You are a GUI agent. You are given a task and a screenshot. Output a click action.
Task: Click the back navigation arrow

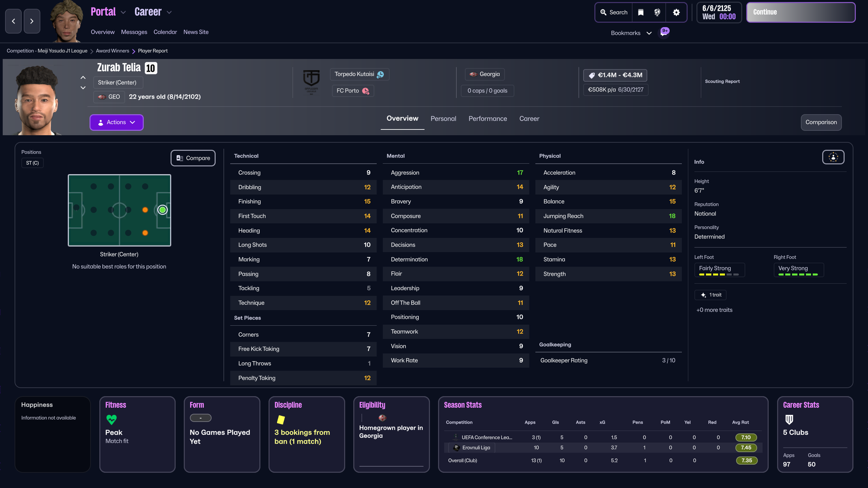coord(14,21)
